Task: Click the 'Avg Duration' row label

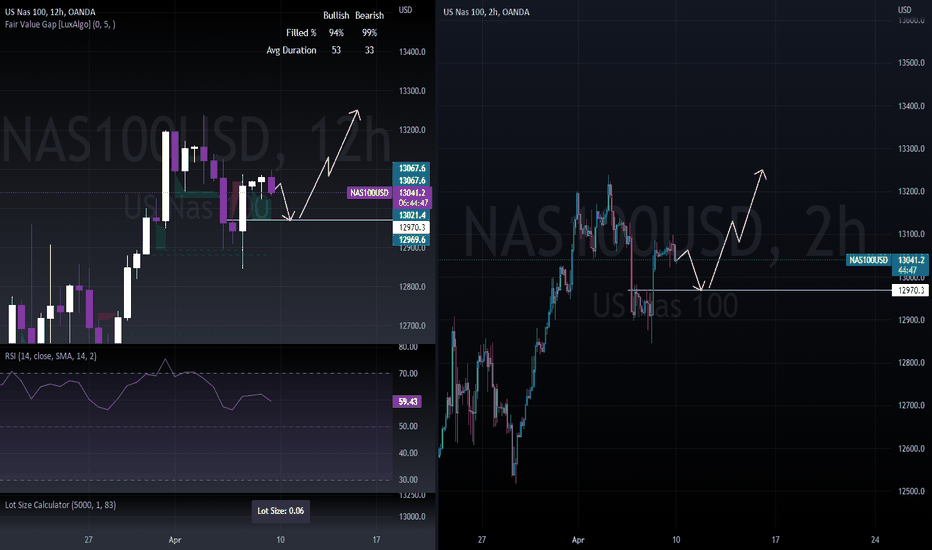Action: pos(291,51)
